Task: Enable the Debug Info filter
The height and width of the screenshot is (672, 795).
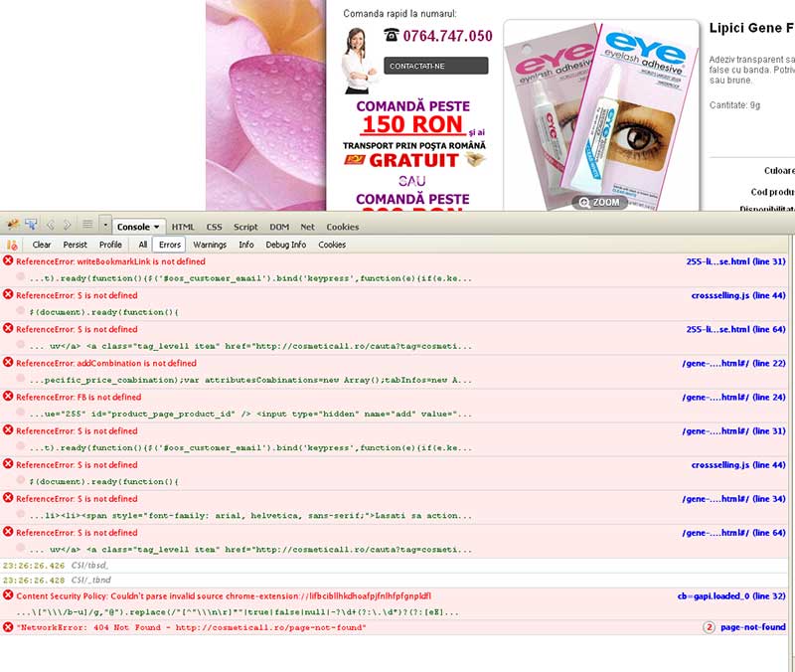Action: coord(286,245)
